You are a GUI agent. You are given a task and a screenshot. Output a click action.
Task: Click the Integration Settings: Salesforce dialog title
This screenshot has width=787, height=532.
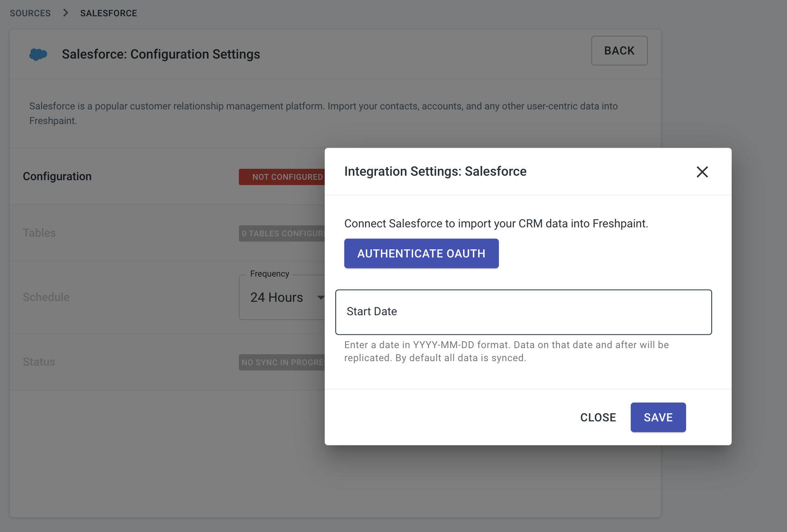coord(435,171)
